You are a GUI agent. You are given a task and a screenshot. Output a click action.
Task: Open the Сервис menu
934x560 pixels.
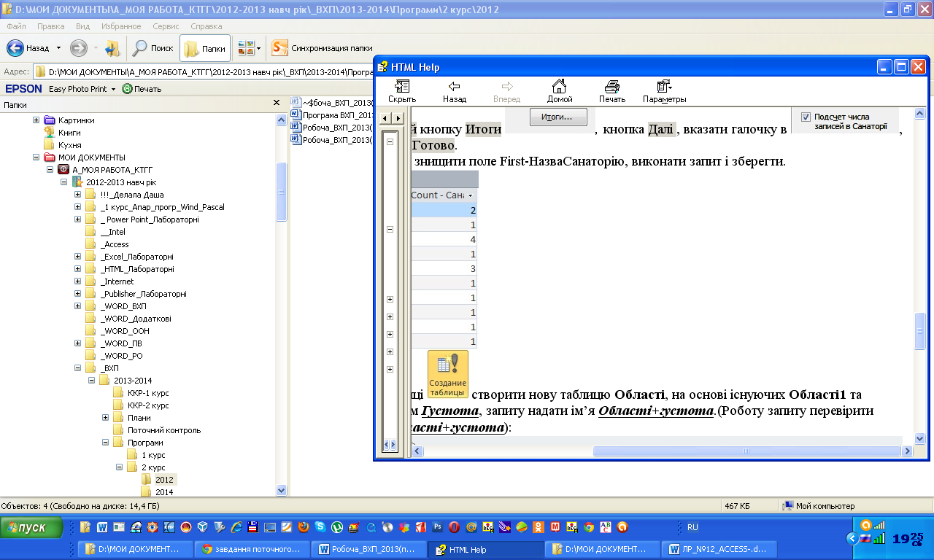pos(166,26)
